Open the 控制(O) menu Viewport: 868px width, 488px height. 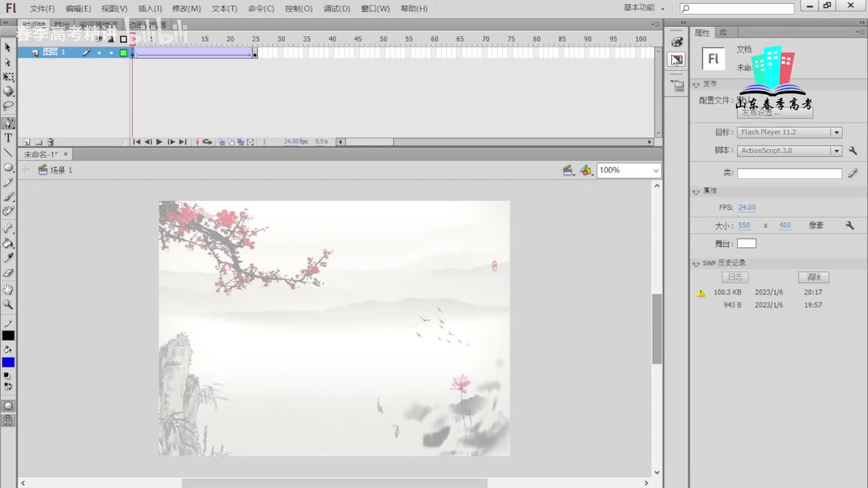[298, 9]
